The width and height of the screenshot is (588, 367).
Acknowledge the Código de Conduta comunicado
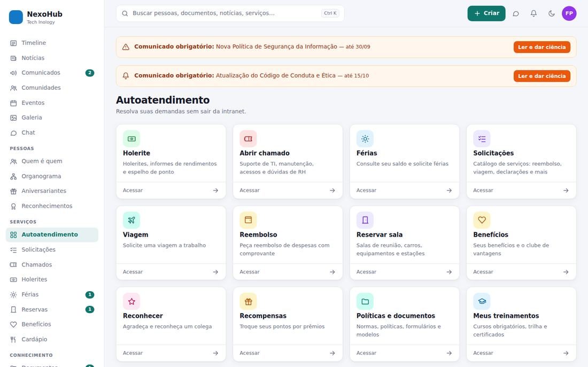point(542,76)
